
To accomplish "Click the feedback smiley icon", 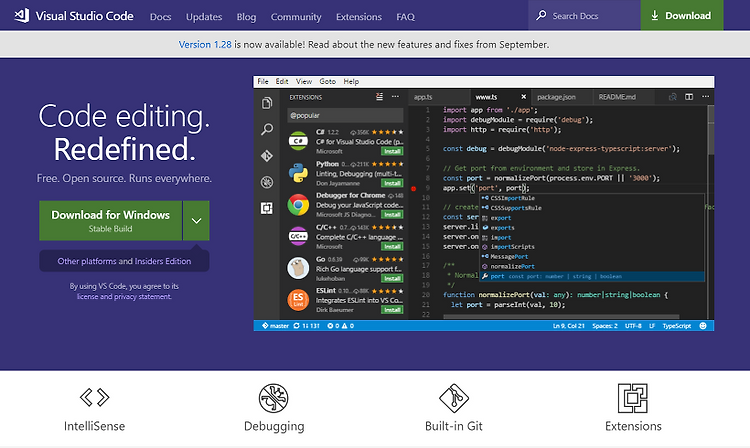I will [x=703, y=326].
